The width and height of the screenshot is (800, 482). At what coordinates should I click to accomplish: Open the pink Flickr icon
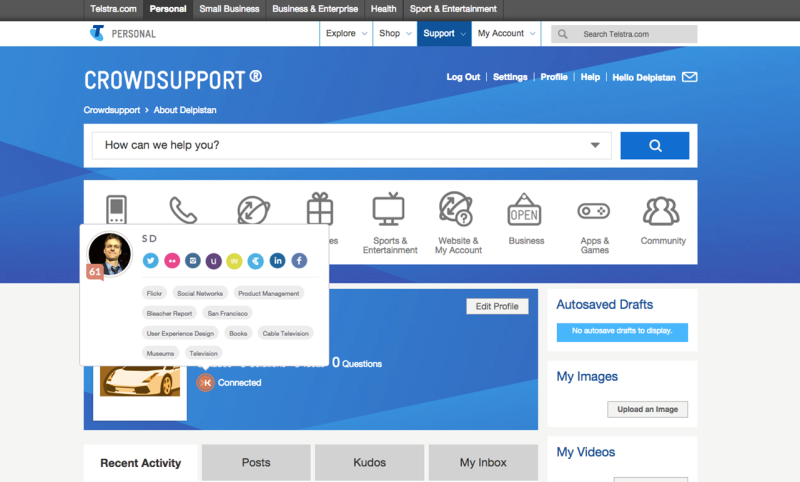[172, 261]
